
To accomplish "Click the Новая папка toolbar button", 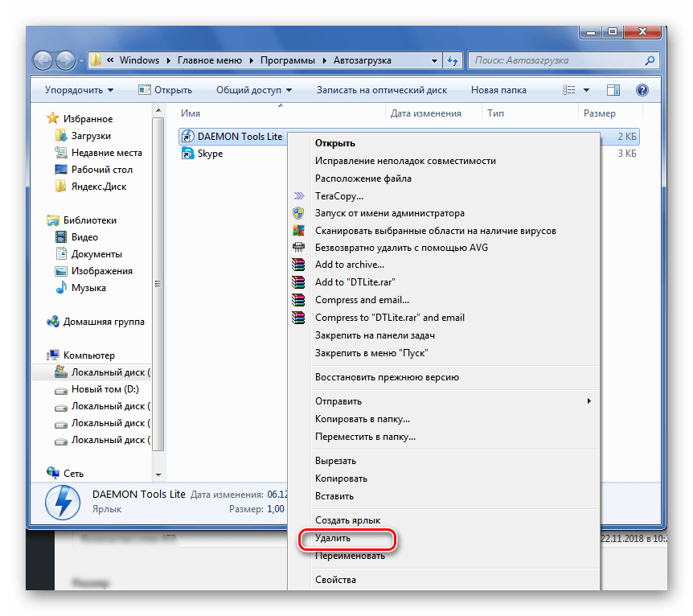I will (498, 90).
